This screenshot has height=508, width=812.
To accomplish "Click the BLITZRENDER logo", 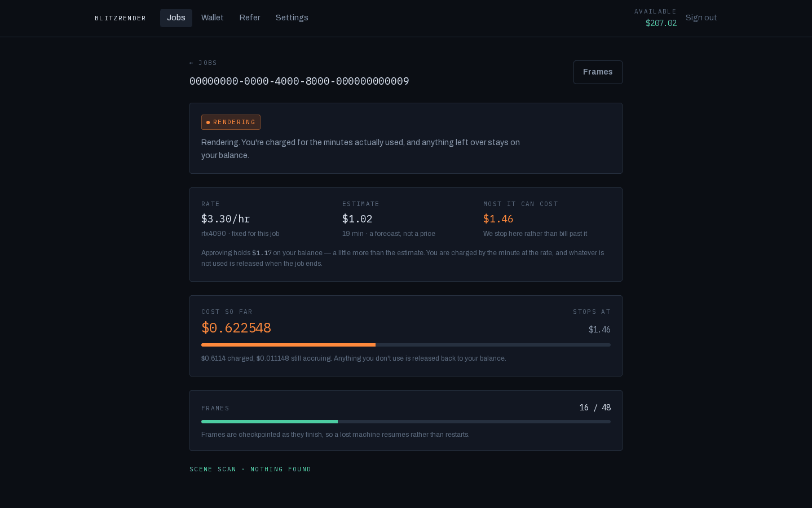I will point(120,18).
